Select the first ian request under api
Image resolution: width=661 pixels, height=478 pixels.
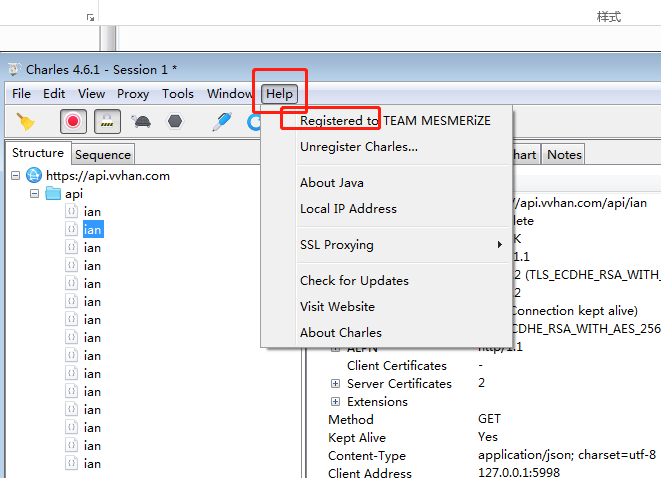(92, 212)
